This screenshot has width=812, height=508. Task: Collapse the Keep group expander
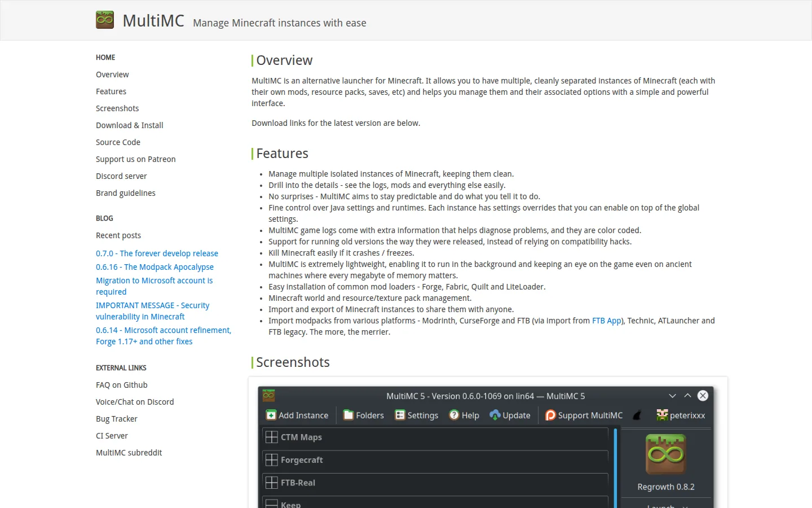(x=272, y=504)
